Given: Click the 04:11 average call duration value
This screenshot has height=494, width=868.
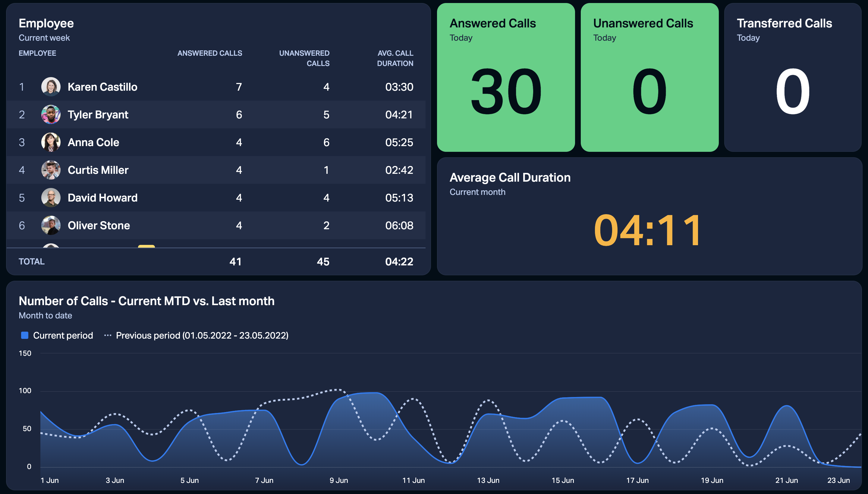Looking at the screenshot, I should pyautogui.click(x=648, y=231).
